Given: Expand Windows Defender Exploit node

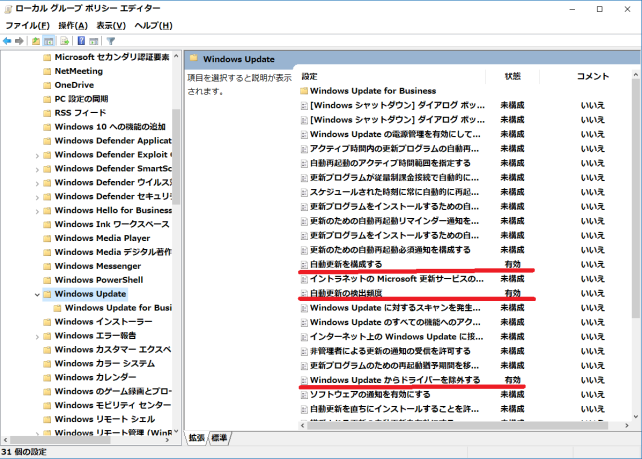Looking at the screenshot, I should click(37, 156).
